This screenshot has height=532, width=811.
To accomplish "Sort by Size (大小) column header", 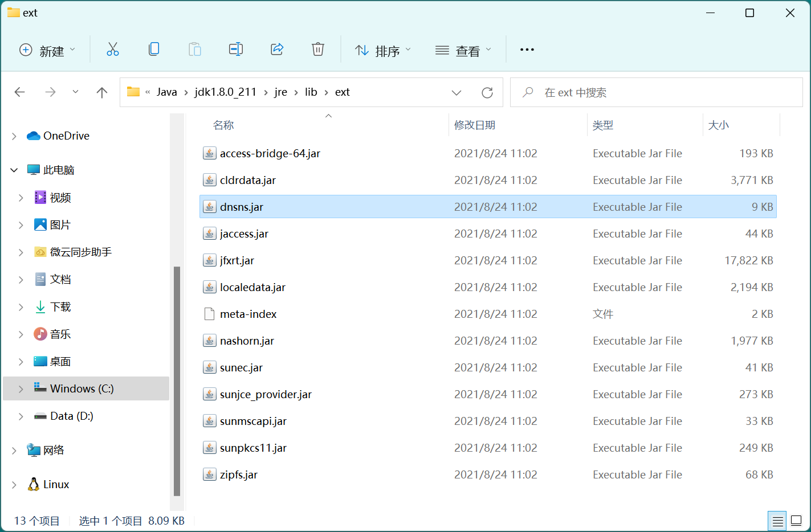I will [719, 125].
